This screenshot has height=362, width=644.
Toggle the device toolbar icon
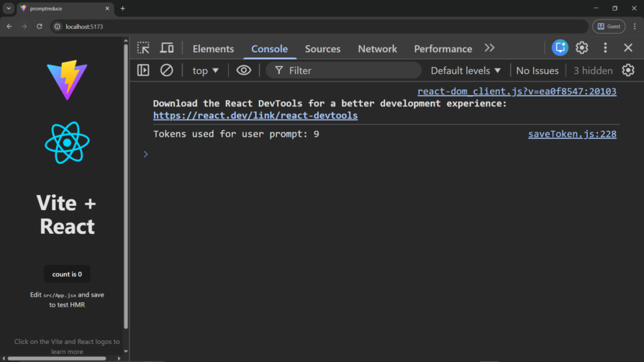tap(167, 48)
